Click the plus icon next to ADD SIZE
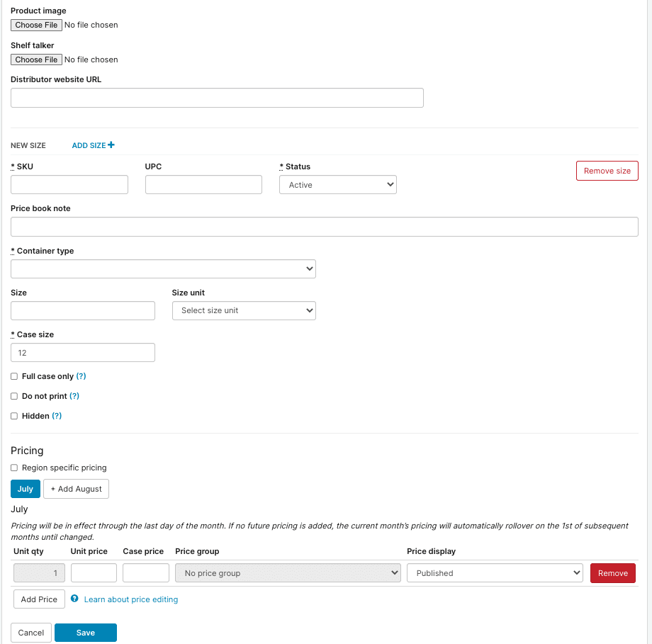Screen dimensions: 652x644 click(111, 145)
